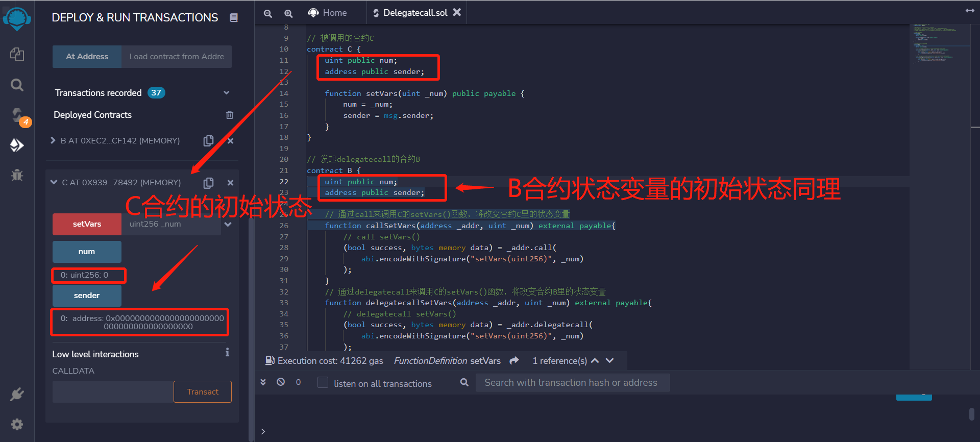Open Settings gear in sidebar

point(17,424)
